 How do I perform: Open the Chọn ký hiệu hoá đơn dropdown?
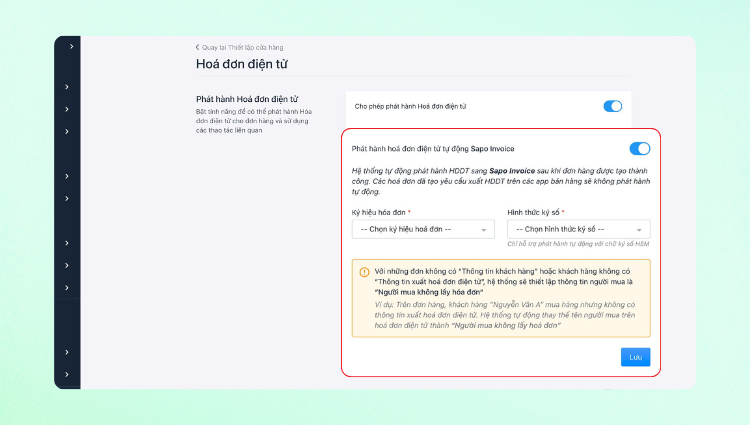pos(423,229)
